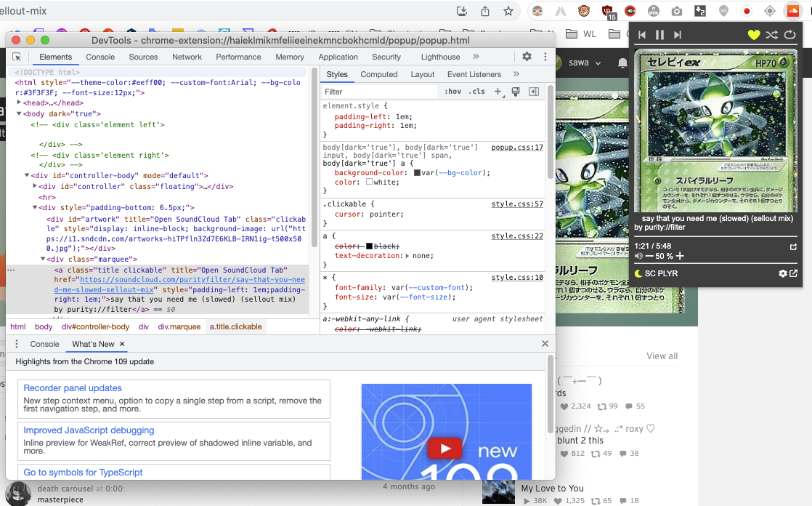Pause the track in SC PLYR popup
Screen dimensions: 812x506
tap(659, 35)
